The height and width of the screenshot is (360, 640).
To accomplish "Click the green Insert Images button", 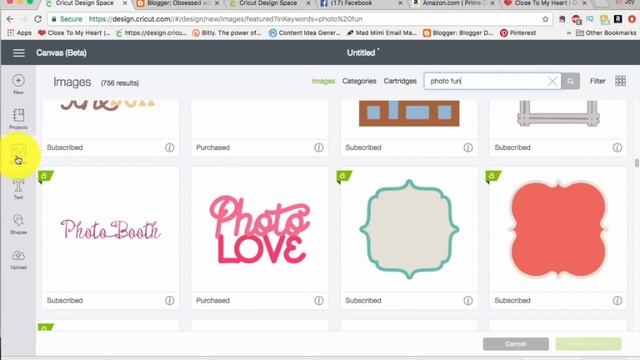I will (x=588, y=344).
